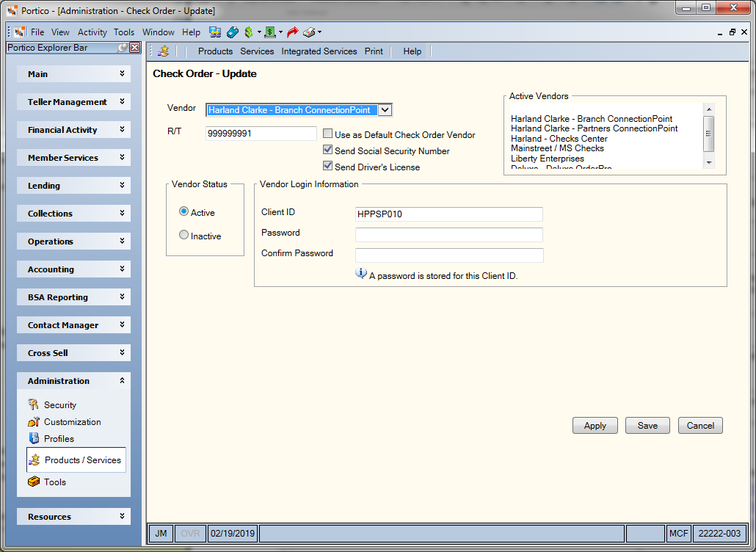Click into the R/T number field
756x552 pixels.
click(261, 134)
